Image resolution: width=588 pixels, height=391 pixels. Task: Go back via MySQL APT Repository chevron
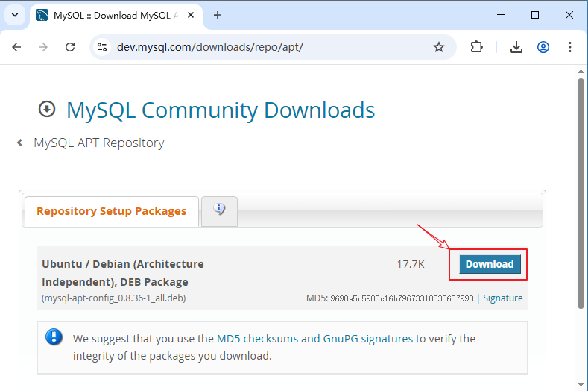[x=19, y=143]
